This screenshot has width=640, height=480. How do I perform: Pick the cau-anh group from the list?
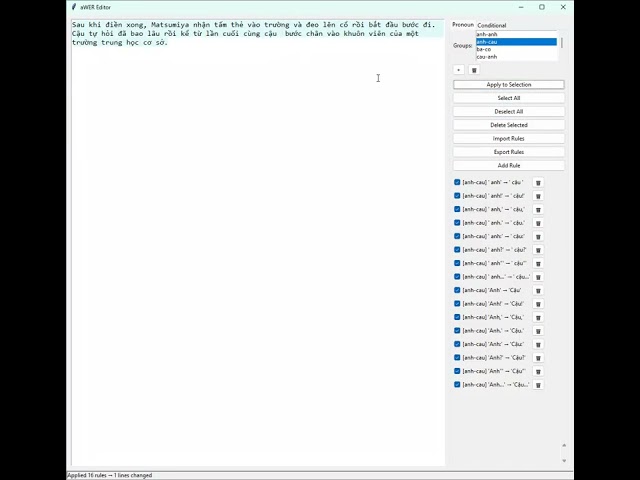point(516,57)
